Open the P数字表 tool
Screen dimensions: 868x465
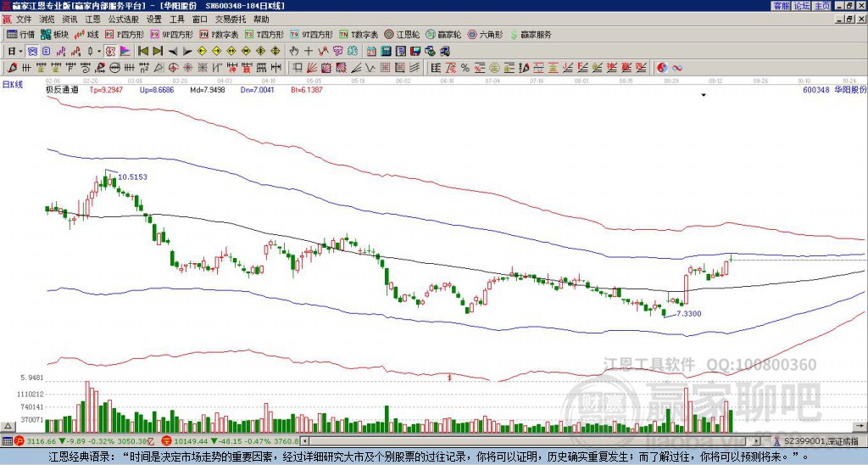[x=219, y=34]
